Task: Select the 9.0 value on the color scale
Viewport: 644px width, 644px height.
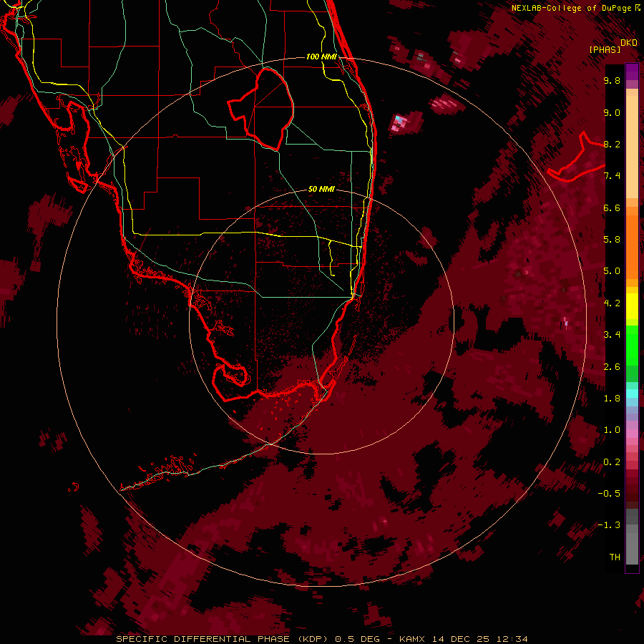Action: [x=612, y=112]
